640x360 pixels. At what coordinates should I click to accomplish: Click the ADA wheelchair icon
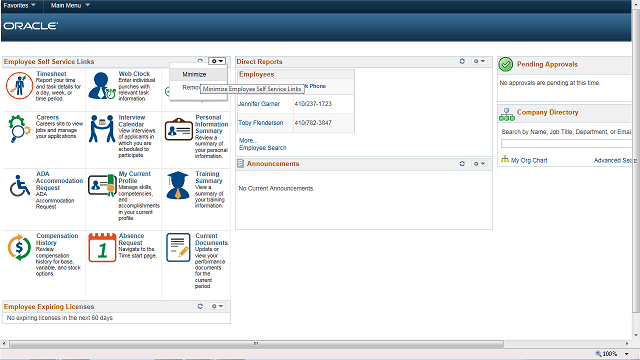20,186
